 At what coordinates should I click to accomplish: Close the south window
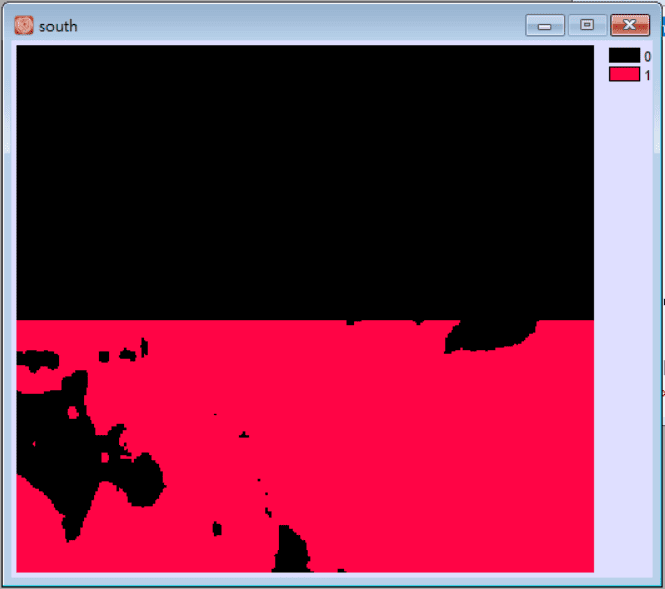tap(630, 25)
